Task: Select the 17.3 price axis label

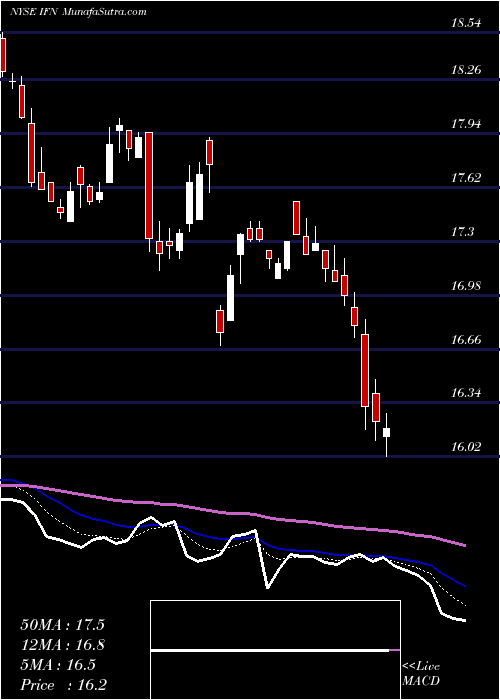Action: (x=462, y=232)
